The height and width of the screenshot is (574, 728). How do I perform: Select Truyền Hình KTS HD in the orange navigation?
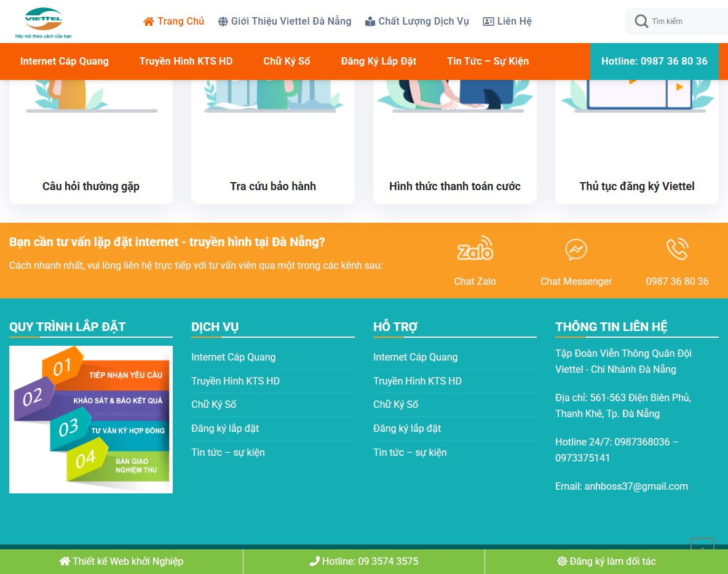[186, 61]
